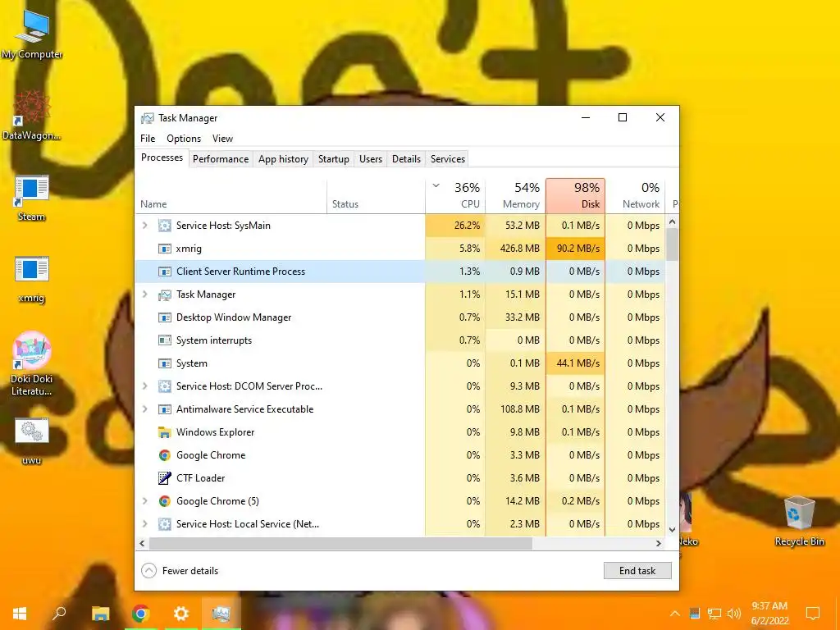This screenshot has height=630, width=840.
Task: Click the Task Manager title bar icon
Action: 148,118
